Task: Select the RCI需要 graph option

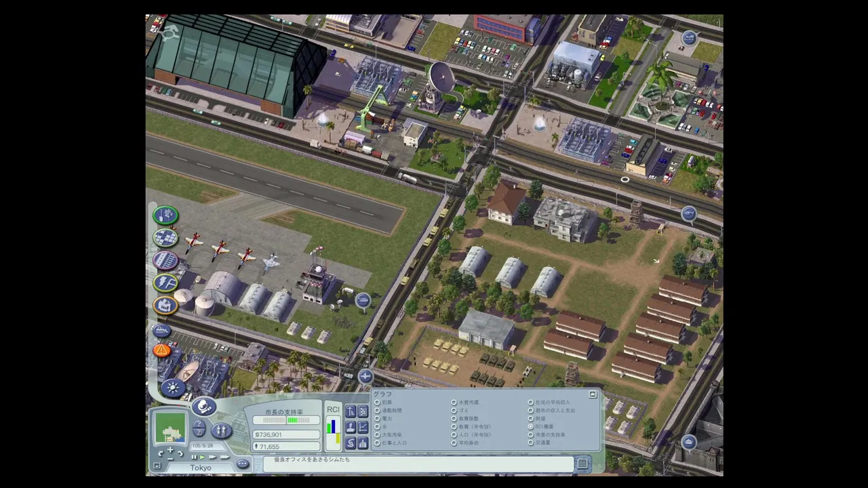Action: pos(530,426)
